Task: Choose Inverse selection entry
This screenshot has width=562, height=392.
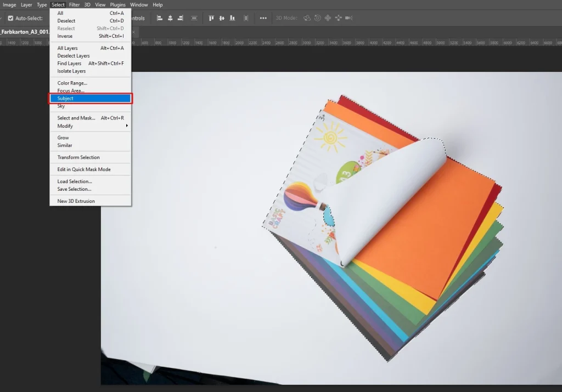Action: point(65,36)
